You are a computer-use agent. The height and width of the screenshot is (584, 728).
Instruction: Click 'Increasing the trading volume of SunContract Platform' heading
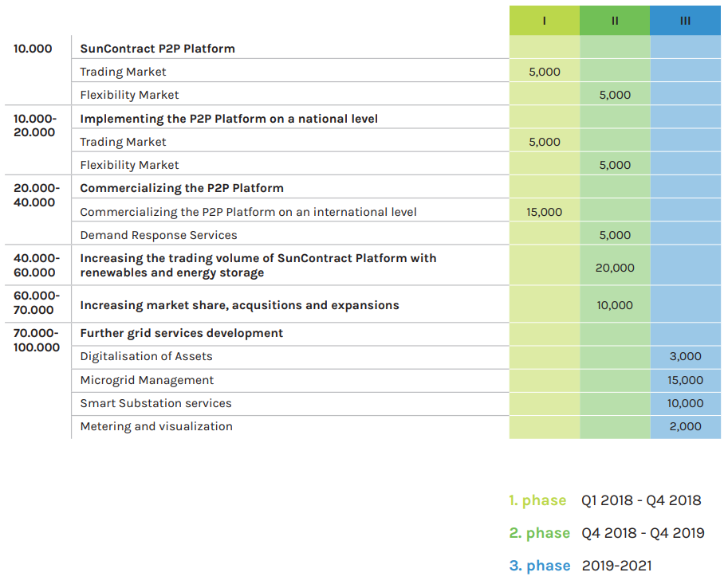pyautogui.click(x=258, y=265)
